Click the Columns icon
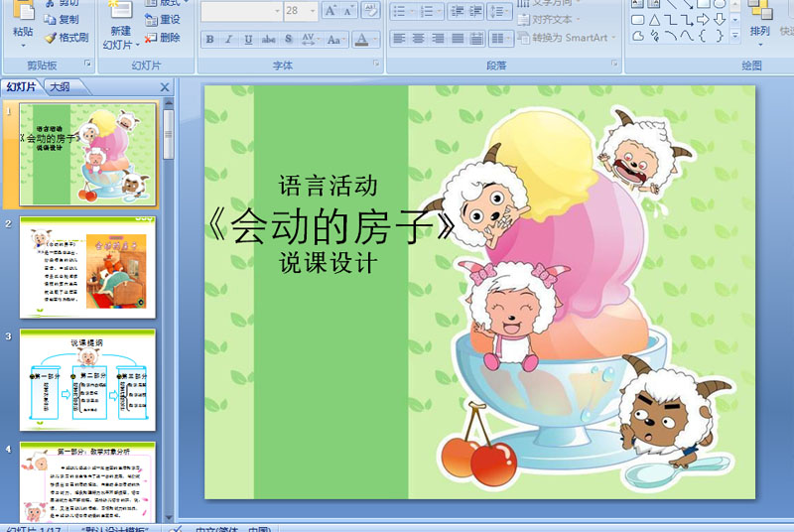 [501, 39]
